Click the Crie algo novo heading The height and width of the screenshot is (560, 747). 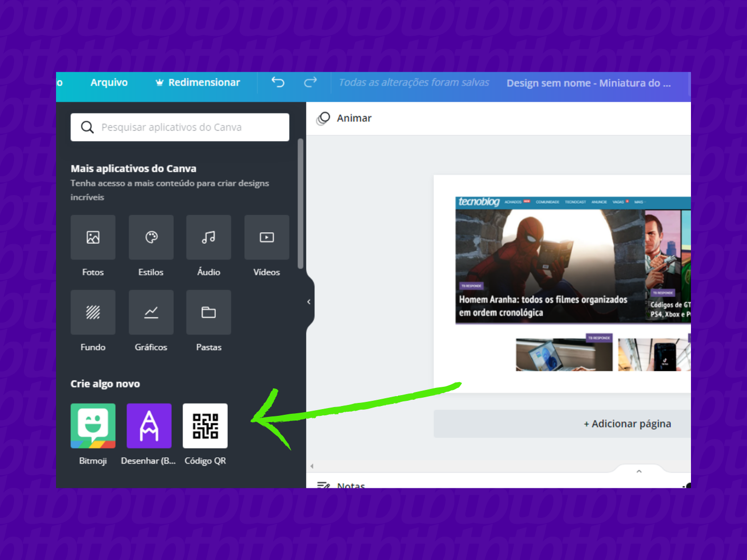pyautogui.click(x=105, y=384)
